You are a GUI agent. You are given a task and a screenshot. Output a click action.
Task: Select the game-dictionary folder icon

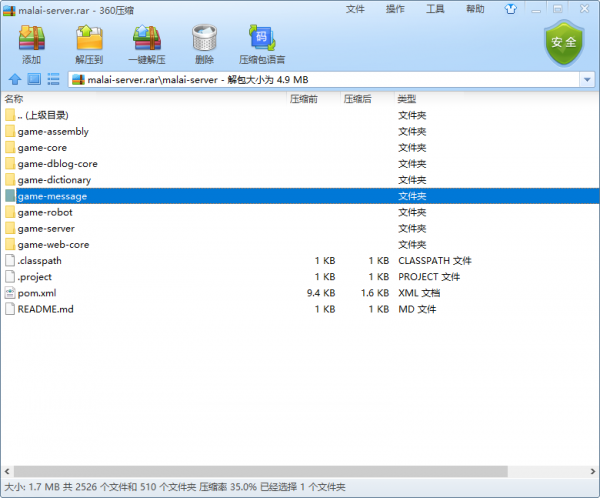[x=10, y=180]
